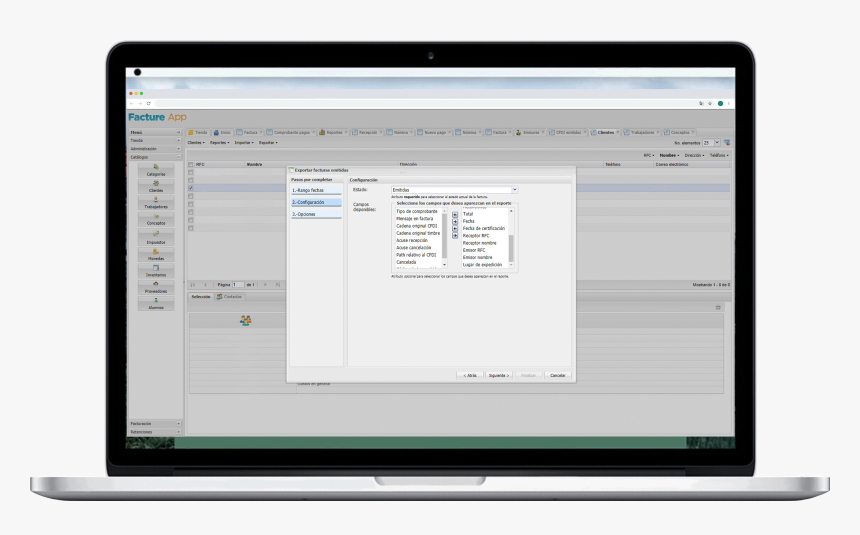The height and width of the screenshot is (535, 860).
Task: Toggle the second row checkbox in Clientes grid
Action: tap(191, 180)
